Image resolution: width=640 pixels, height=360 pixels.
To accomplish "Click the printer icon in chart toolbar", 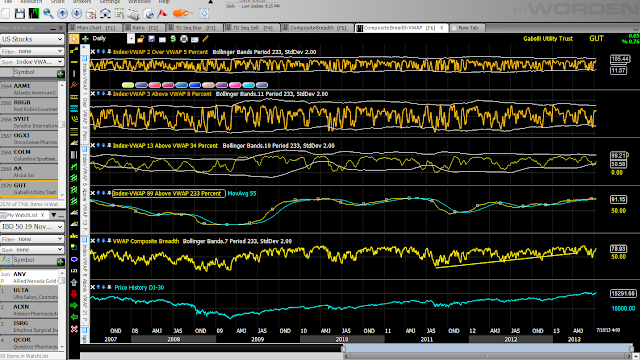I will [184, 39].
